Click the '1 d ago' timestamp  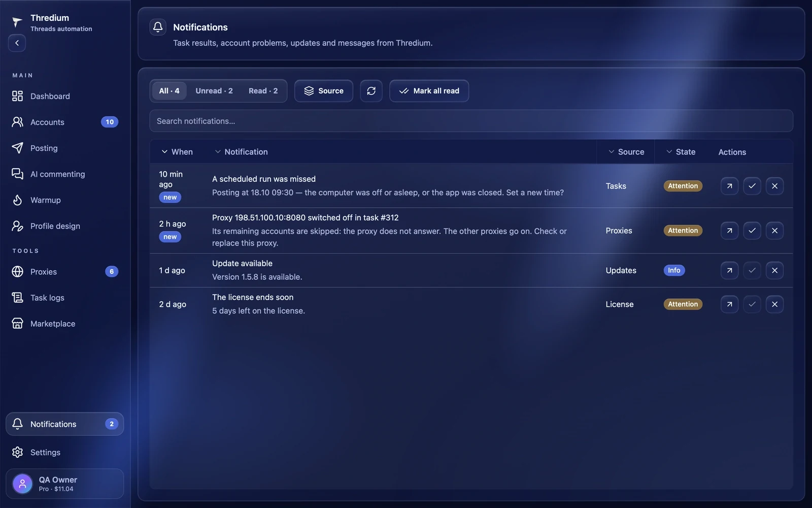tap(172, 270)
